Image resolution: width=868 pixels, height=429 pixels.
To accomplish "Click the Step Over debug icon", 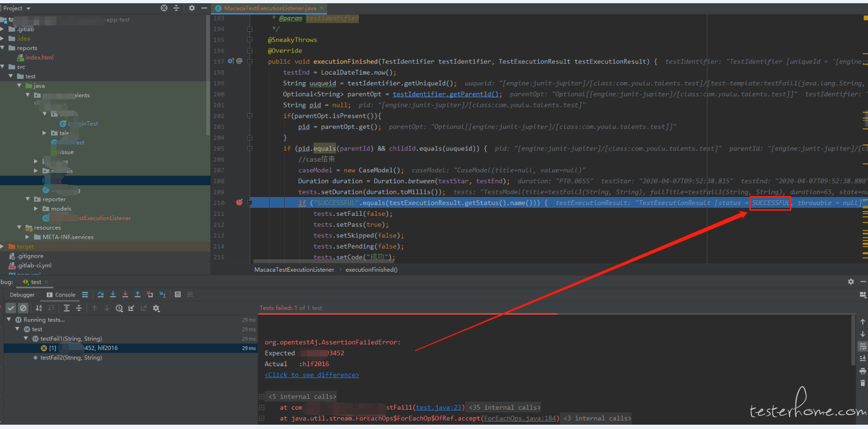I will tap(100, 294).
